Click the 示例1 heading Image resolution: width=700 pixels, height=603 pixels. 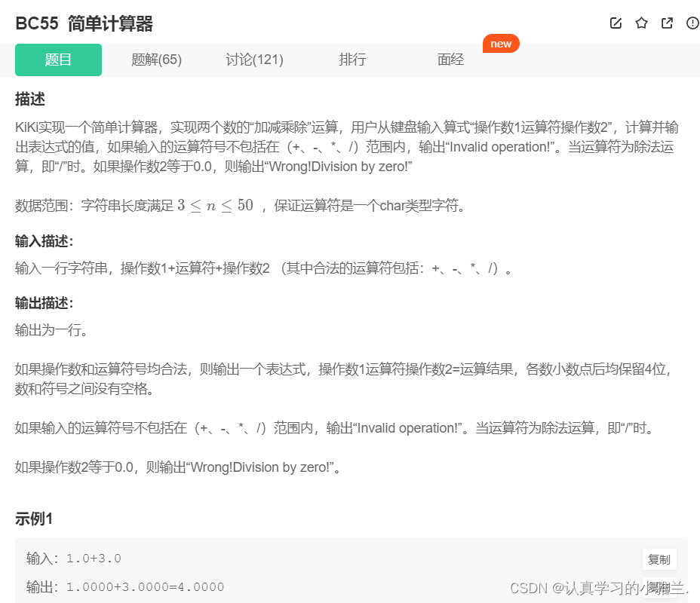click(34, 519)
